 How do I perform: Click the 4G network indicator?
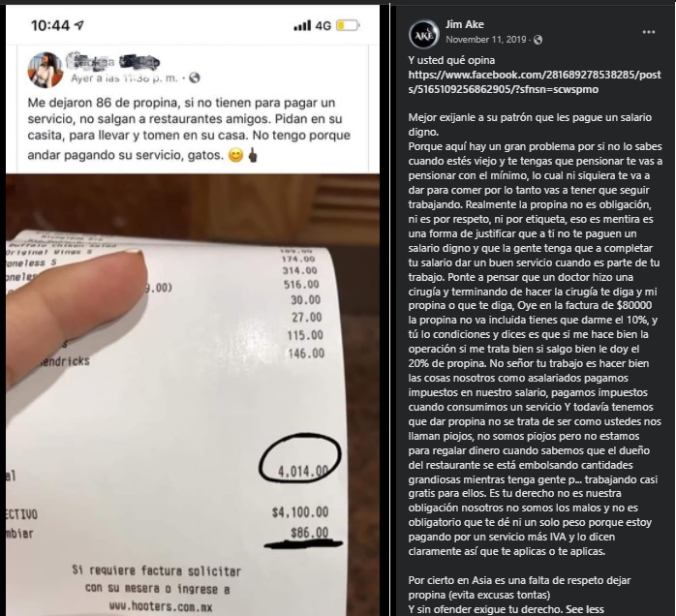point(323,26)
